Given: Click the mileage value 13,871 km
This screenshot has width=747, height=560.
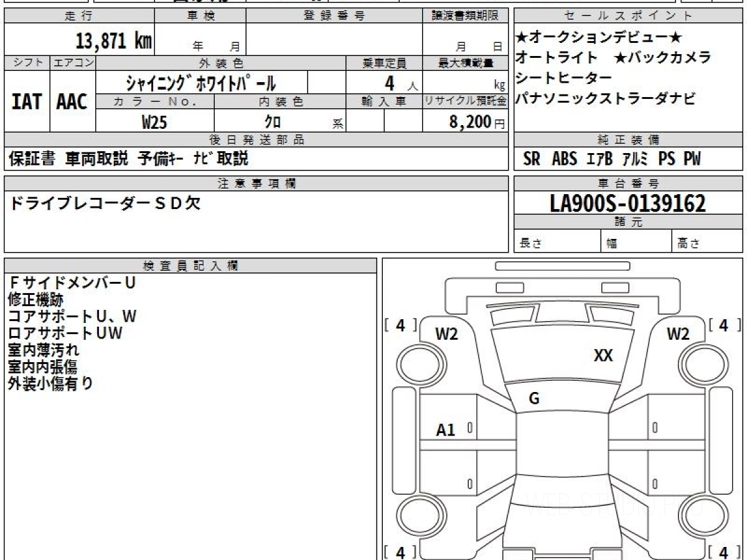Looking at the screenshot, I should pyautogui.click(x=114, y=40).
